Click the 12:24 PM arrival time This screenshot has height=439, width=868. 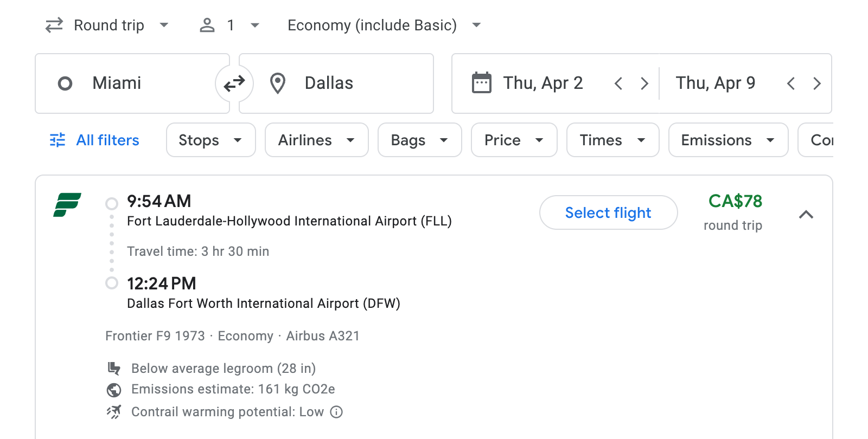point(162,283)
